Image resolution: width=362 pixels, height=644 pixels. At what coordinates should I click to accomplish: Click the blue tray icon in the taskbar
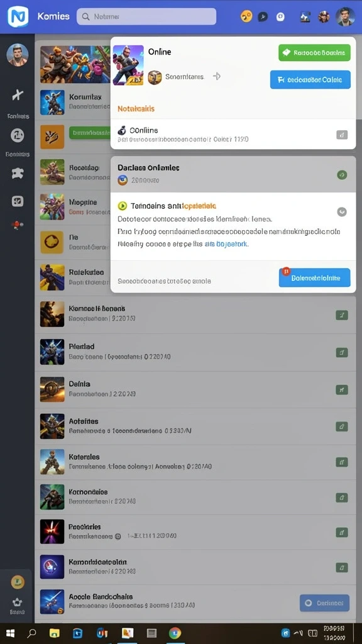coord(286,633)
